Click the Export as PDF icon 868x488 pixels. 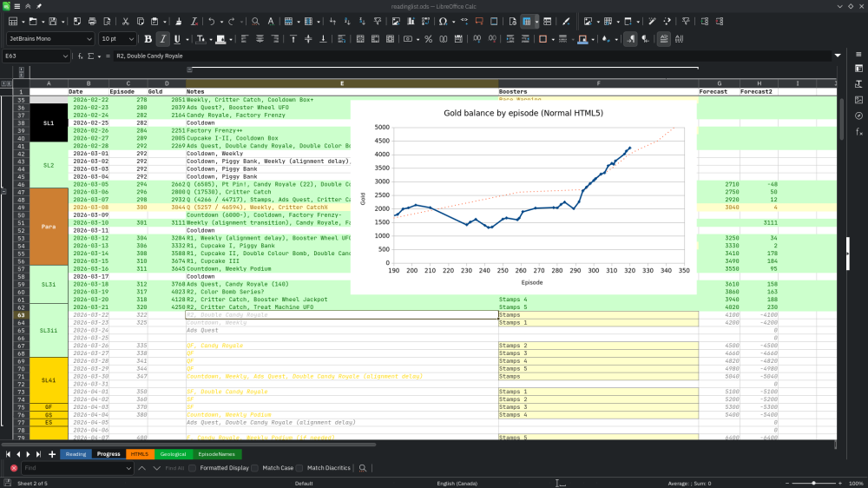[x=77, y=22]
